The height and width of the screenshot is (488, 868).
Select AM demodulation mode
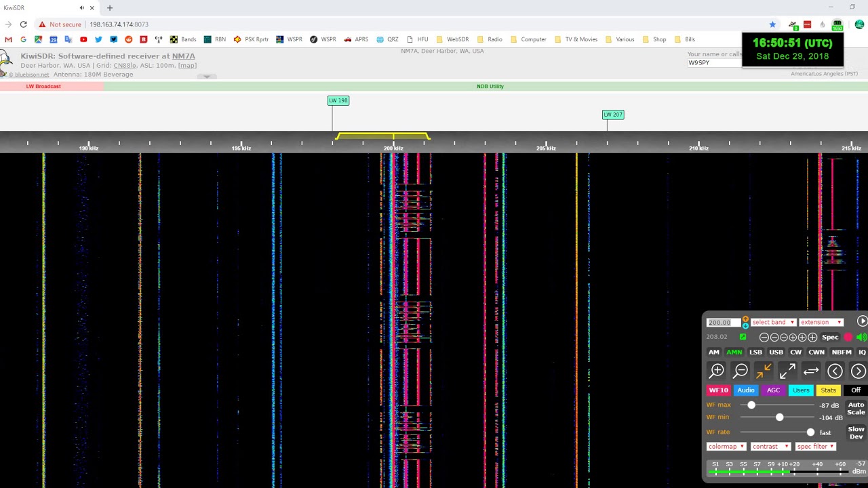714,352
